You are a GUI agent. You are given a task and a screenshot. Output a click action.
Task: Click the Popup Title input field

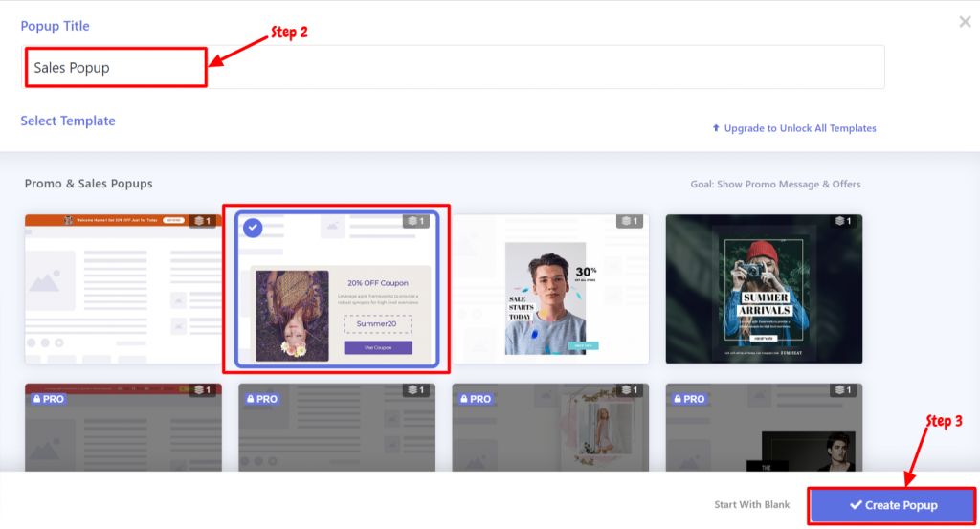tap(453, 67)
